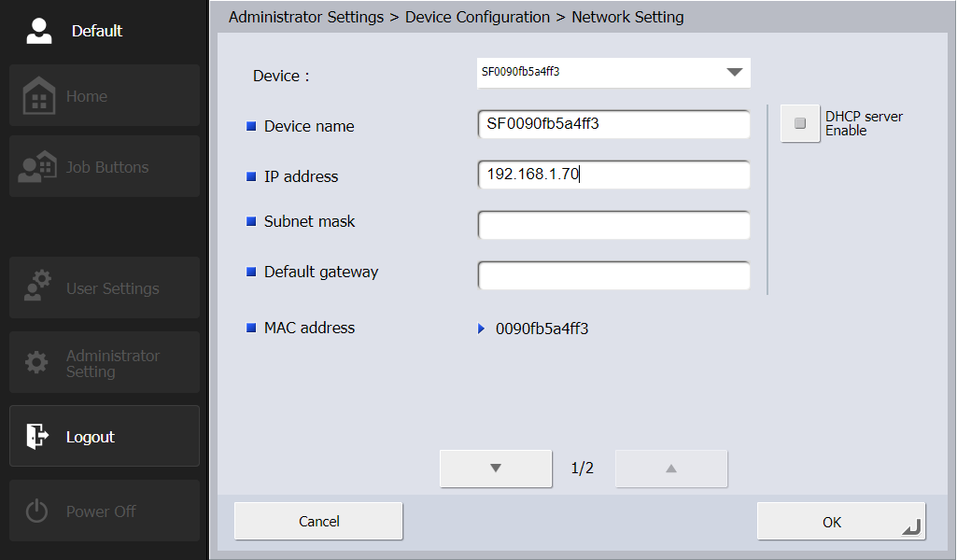Enable the DHCP server checkbox

pyautogui.click(x=800, y=123)
